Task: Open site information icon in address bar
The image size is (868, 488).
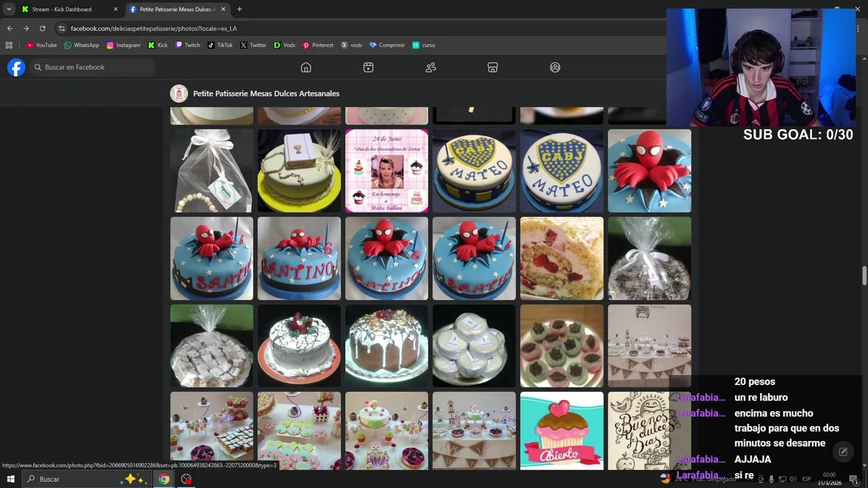Action: point(62,28)
